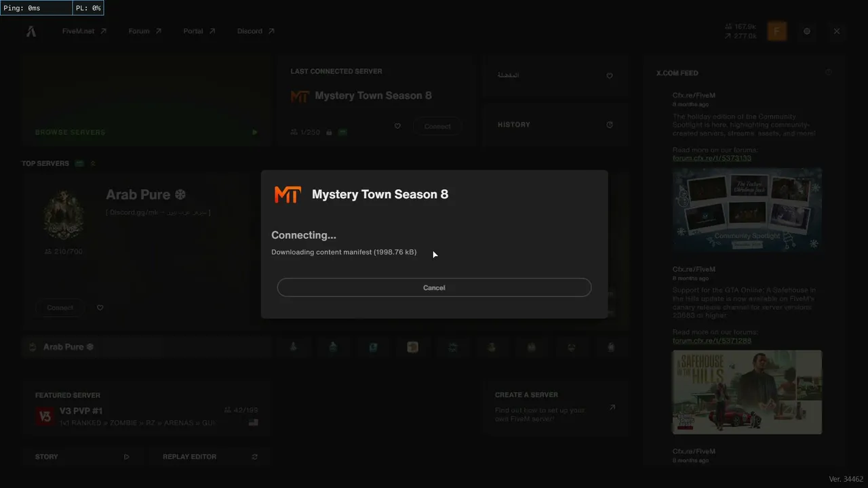Open the Browse Servers banner
Screen dimensions: 868x488
(146, 101)
